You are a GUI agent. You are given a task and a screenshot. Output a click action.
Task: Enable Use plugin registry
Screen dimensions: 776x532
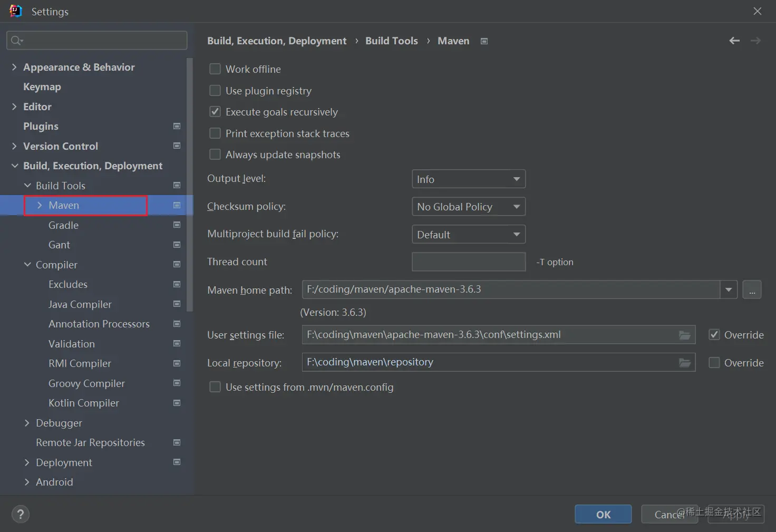pos(215,91)
